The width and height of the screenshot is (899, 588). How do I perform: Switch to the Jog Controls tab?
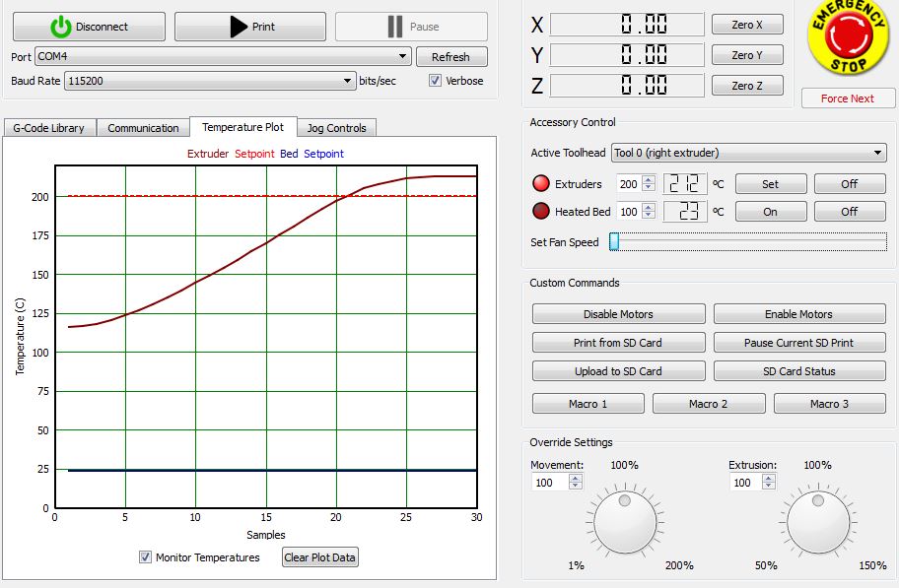pyautogui.click(x=336, y=128)
